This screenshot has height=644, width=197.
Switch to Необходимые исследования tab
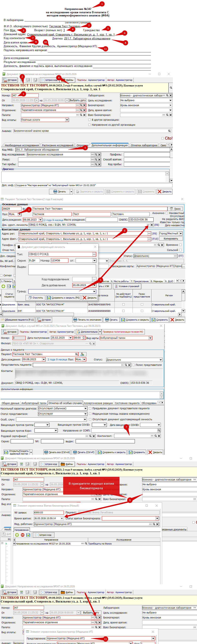[x=22, y=145]
